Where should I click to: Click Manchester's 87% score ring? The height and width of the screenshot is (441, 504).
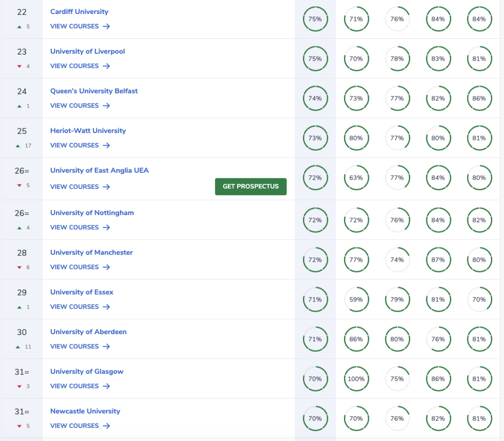click(438, 260)
